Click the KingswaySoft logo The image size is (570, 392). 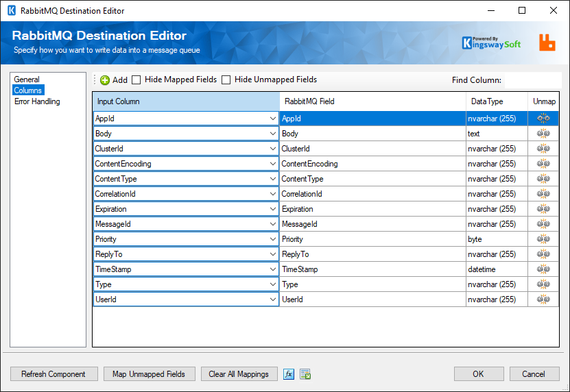click(x=491, y=43)
